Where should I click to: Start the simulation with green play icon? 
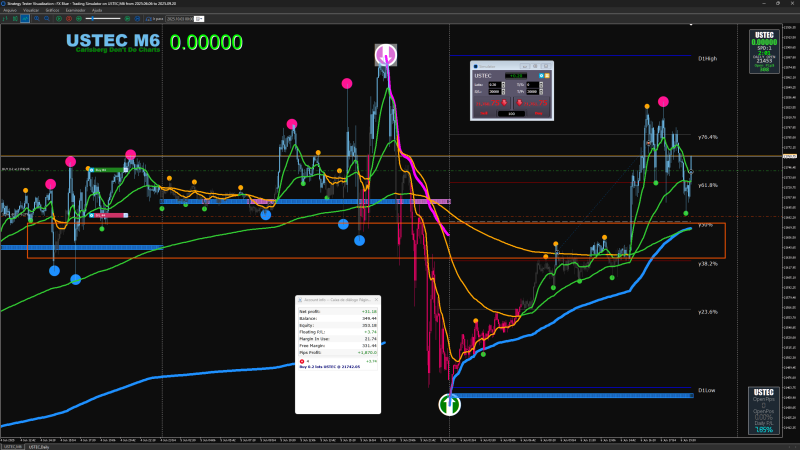(59, 19)
